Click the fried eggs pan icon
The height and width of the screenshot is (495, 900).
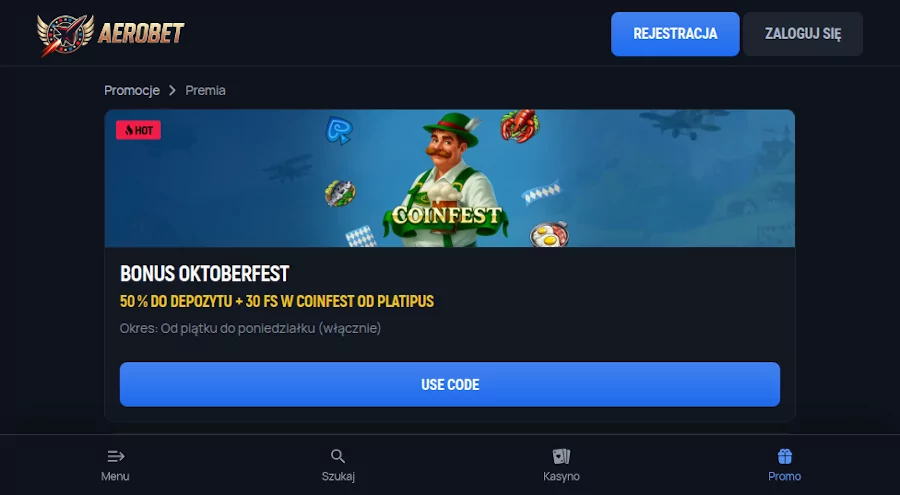(x=549, y=234)
